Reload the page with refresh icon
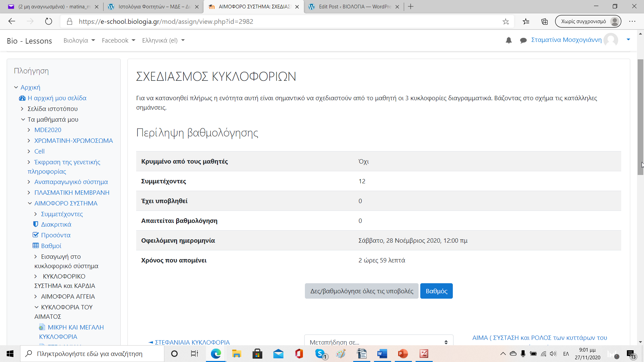This screenshot has width=644, height=362. coord(49,21)
